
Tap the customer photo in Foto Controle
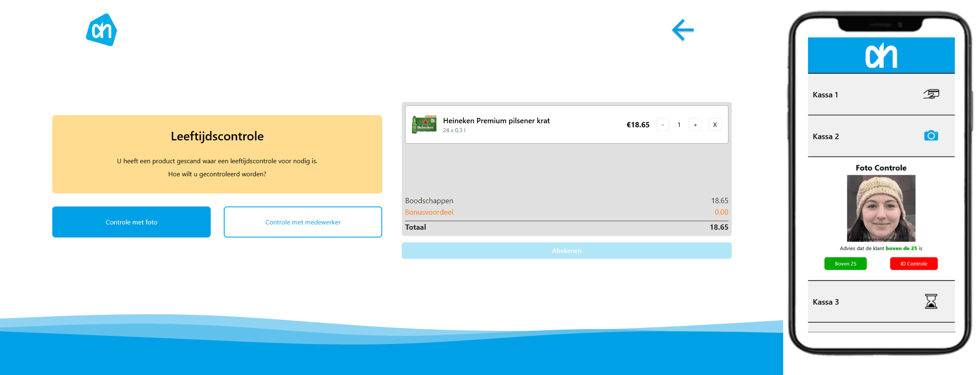point(881,208)
